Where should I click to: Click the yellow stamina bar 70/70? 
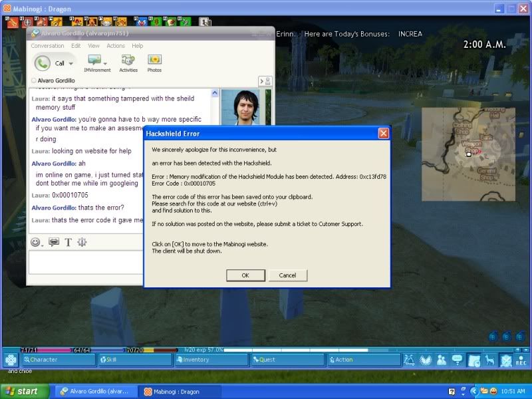click(152, 350)
